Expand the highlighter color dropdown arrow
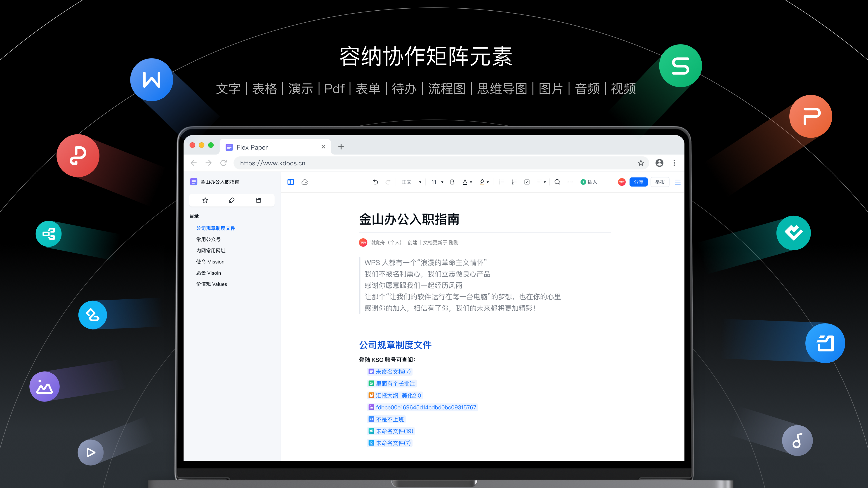 [x=488, y=182]
